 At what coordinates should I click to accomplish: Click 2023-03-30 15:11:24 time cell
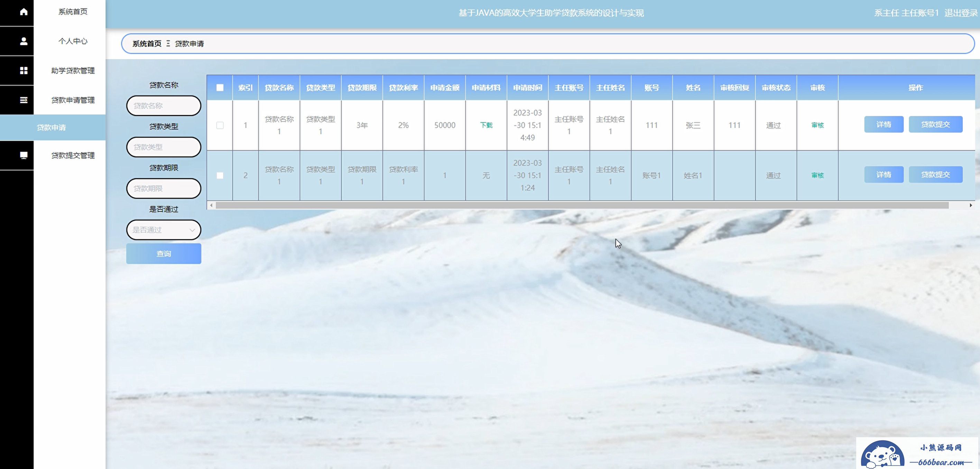[x=528, y=175]
